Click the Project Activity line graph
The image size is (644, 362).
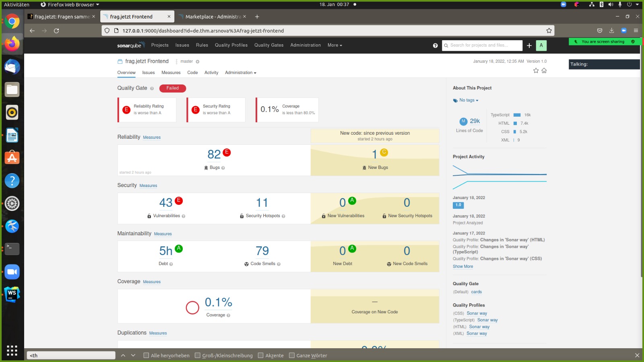(500, 177)
